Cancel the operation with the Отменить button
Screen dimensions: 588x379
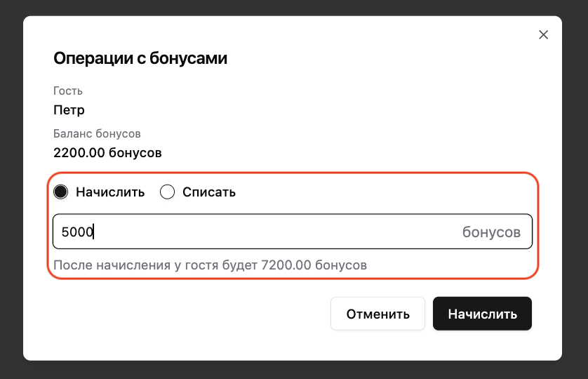point(377,314)
